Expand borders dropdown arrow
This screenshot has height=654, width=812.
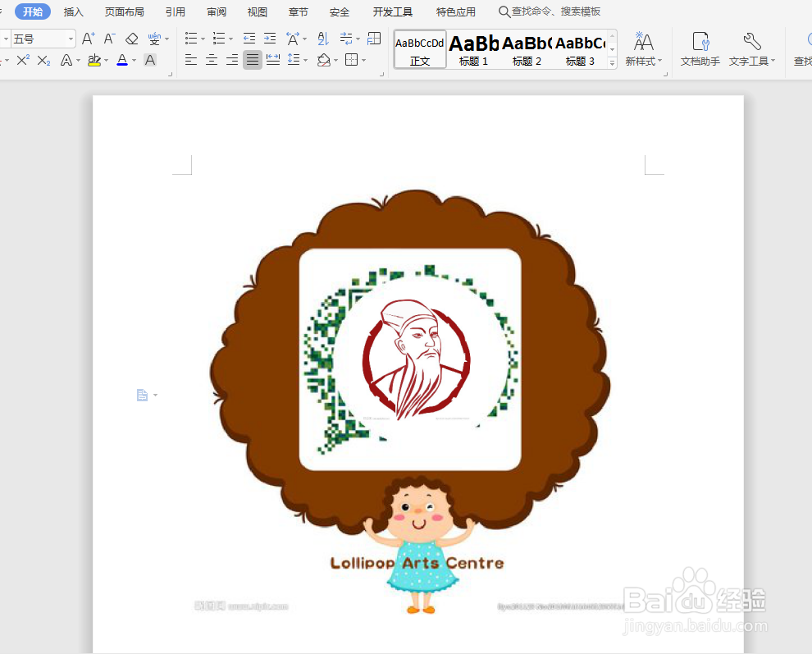364,61
